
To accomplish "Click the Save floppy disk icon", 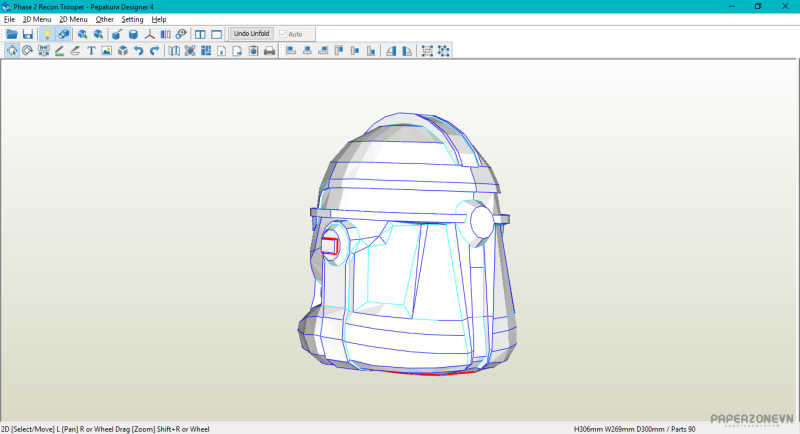I will click(28, 34).
